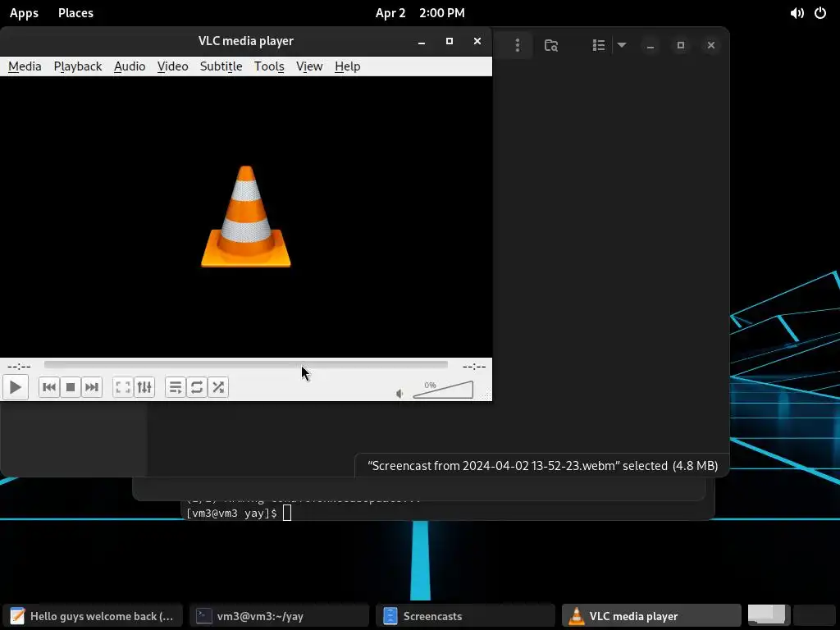Open the Apps menu in top bar
The width and height of the screenshot is (840, 630).
click(24, 13)
